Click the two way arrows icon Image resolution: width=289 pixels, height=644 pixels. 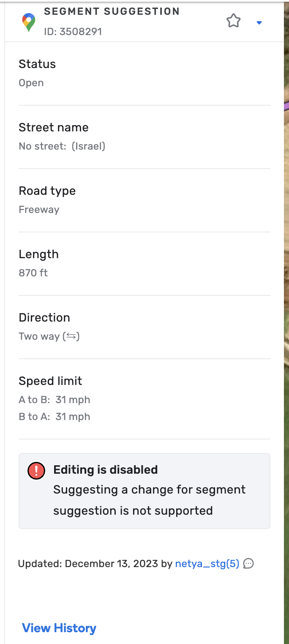tap(71, 336)
